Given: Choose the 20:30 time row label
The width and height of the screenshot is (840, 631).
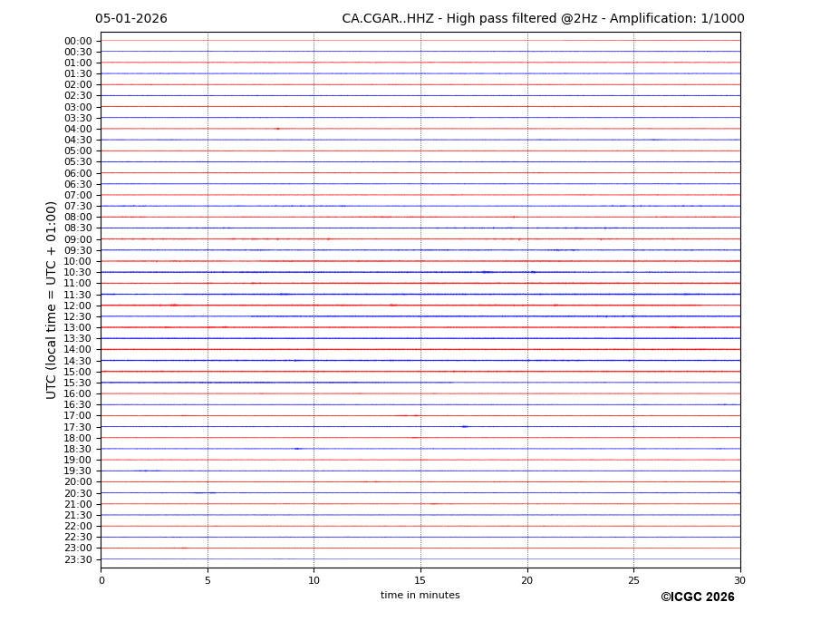Looking at the screenshot, I should pyautogui.click(x=78, y=493).
